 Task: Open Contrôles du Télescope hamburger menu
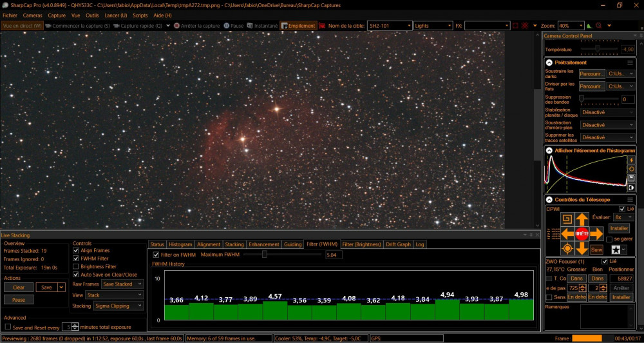coord(630,200)
